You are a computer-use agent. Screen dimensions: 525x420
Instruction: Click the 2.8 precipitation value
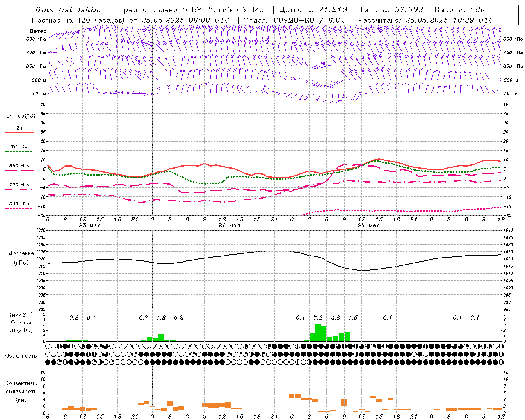tap(336, 317)
